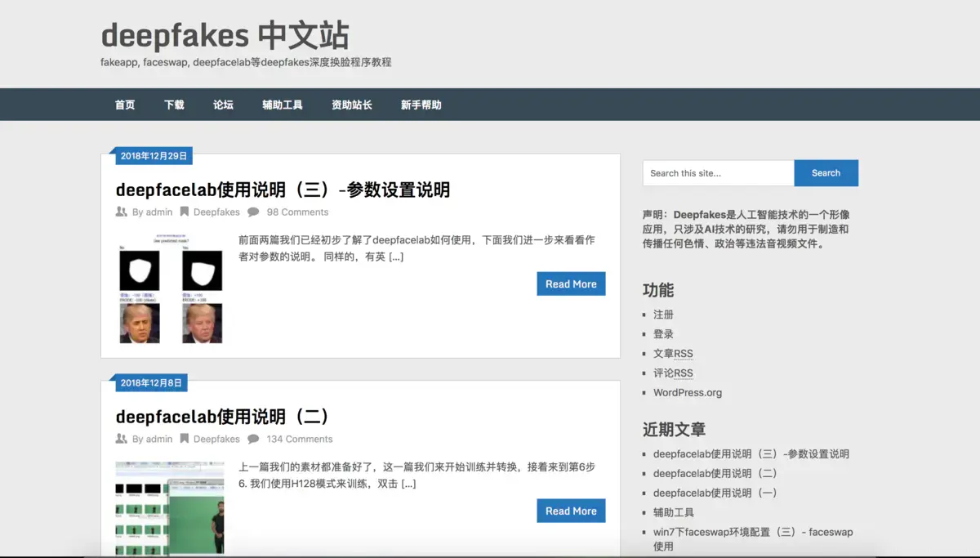This screenshot has height=558, width=980.
Task: Click Read More for the 参数设置说明 post
Action: click(571, 283)
